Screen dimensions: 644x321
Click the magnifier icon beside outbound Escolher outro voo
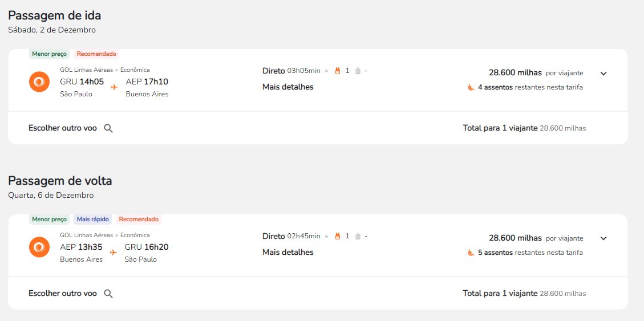pos(108,128)
